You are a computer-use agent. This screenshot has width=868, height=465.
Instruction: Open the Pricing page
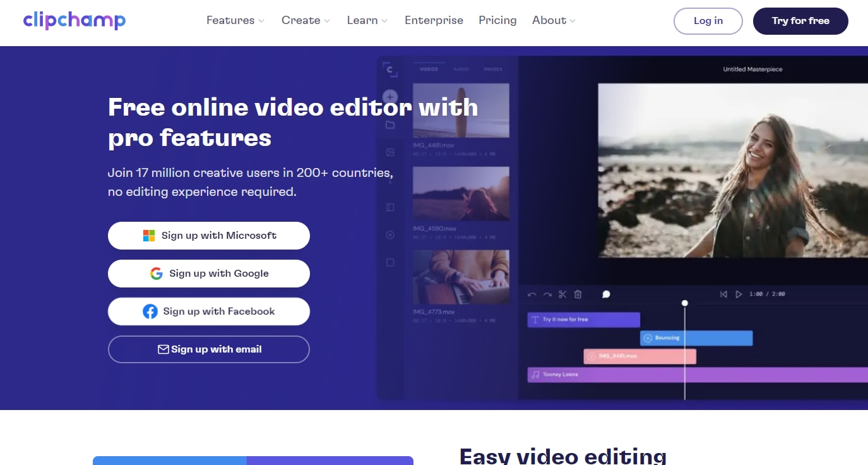pyautogui.click(x=497, y=20)
